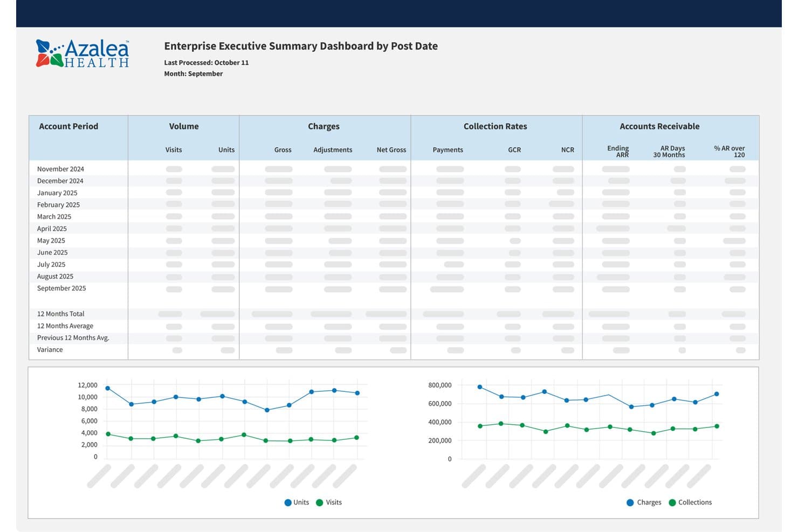
Task: Click the 8,000 axis label on volume chart
Action: [90, 409]
